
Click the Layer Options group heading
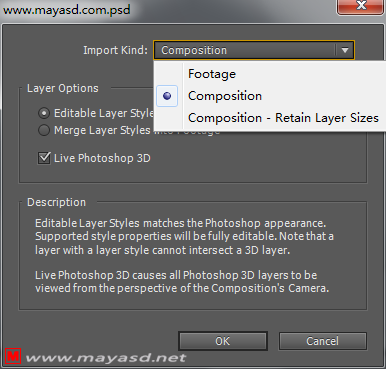[63, 88]
